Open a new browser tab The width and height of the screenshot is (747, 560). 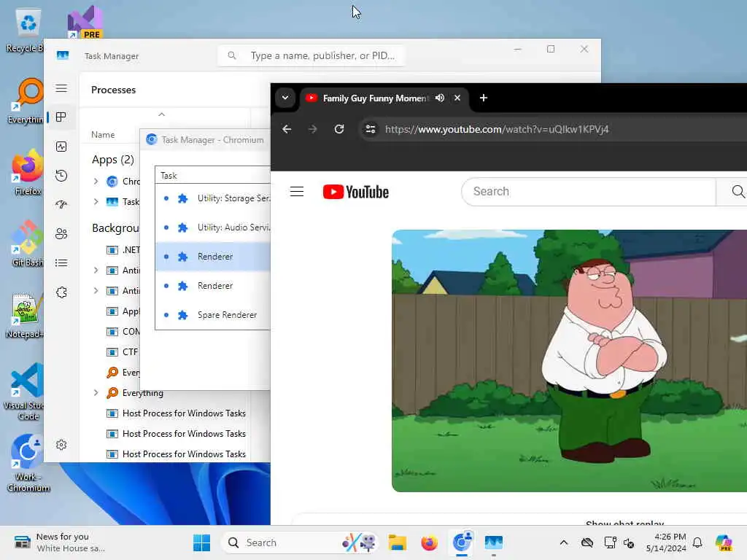click(x=484, y=98)
